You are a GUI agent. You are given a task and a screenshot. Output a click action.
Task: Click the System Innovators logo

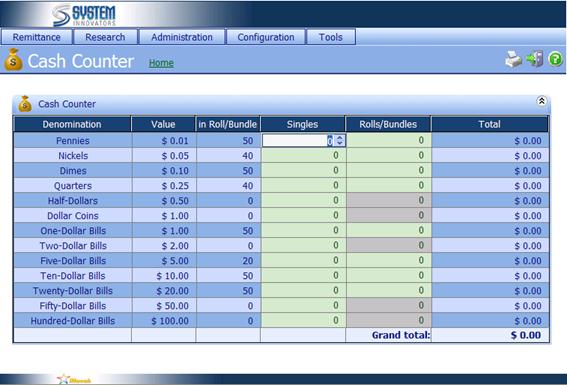[x=84, y=15]
